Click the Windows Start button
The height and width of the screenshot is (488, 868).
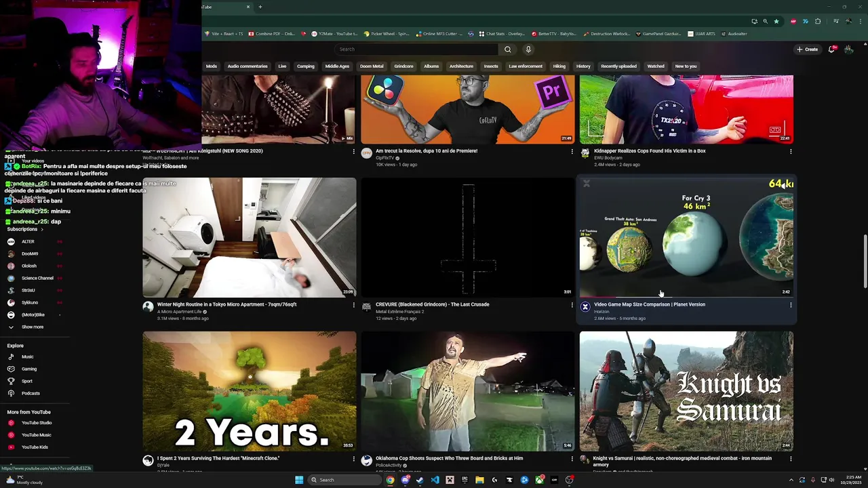click(299, 480)
